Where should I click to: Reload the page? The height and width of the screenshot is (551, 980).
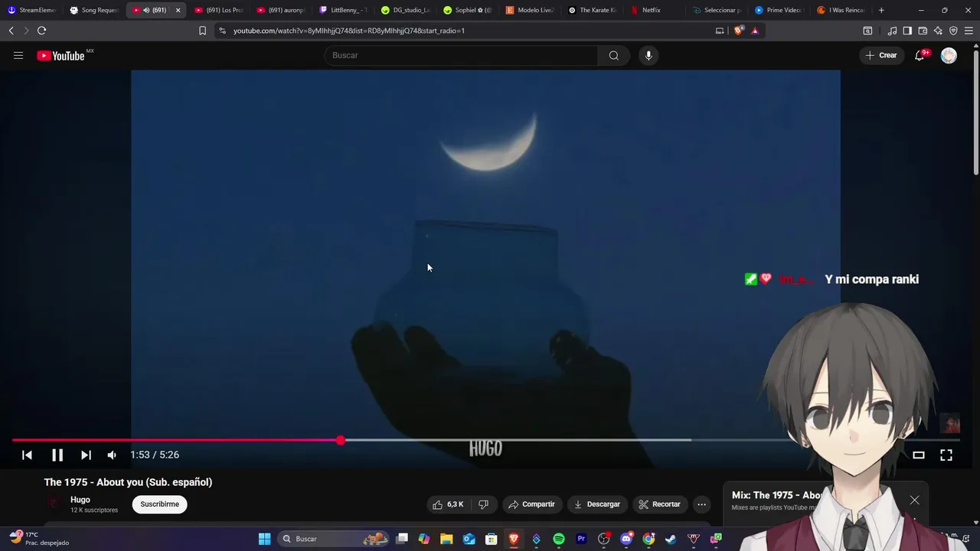[x=41, y=31]
